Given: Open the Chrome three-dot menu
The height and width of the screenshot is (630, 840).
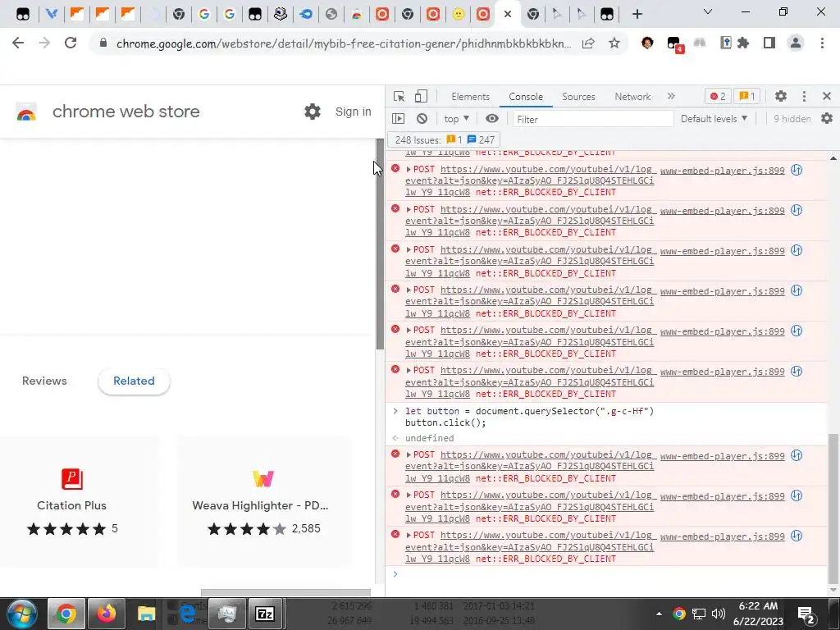Looking at the screenshot, I should point(822,43).
